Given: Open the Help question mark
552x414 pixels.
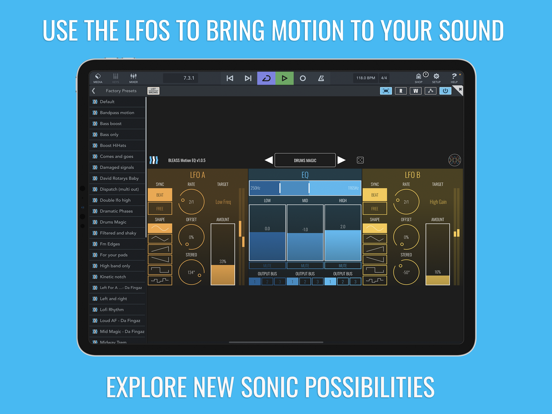Looking at the screenshot, I should (454, 78).
